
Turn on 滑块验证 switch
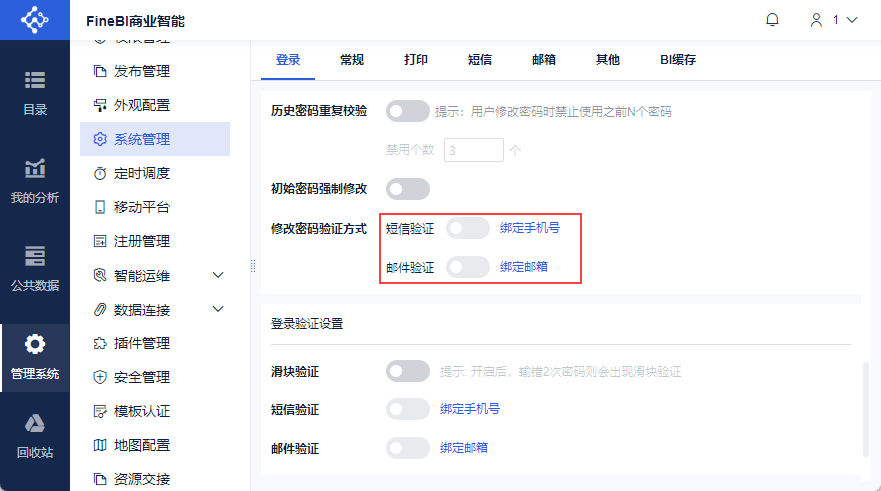[407, 371]
